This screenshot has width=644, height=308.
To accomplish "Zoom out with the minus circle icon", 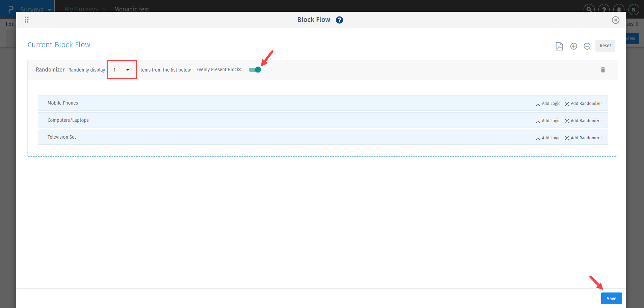I will click(587, 46).
